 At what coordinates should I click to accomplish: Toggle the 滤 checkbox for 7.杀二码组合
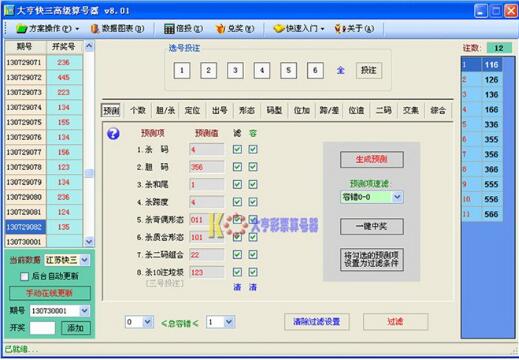pos(237,255)
